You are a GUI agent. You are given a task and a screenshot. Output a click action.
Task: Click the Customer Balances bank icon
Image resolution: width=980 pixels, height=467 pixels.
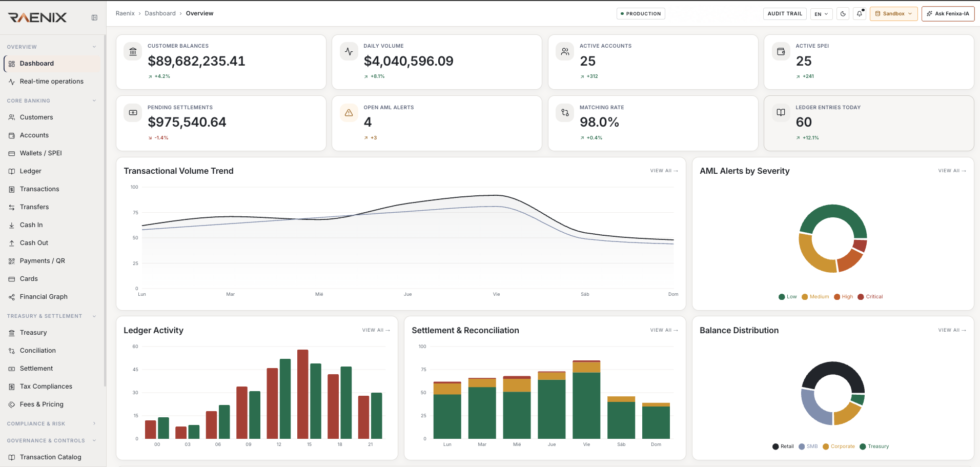[133, 51]
